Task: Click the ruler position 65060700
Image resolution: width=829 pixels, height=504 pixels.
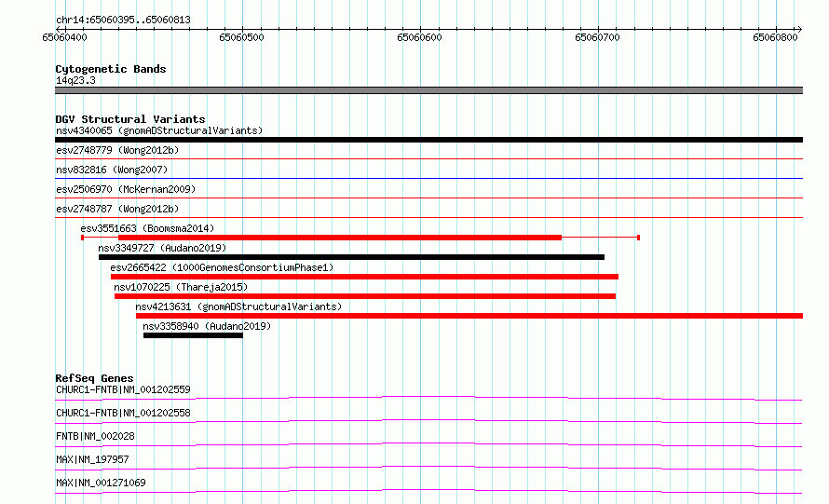Action: click(x=597, y=37)
